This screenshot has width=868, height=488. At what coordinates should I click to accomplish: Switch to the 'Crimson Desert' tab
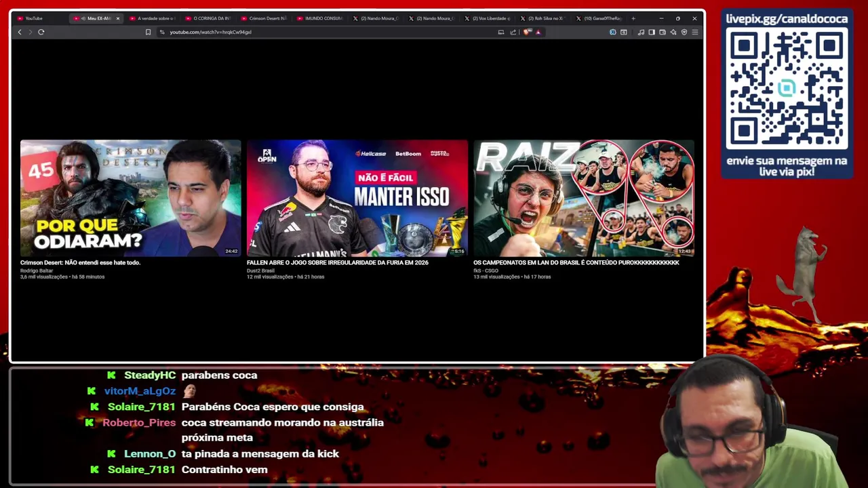click(x=264, y=18)
